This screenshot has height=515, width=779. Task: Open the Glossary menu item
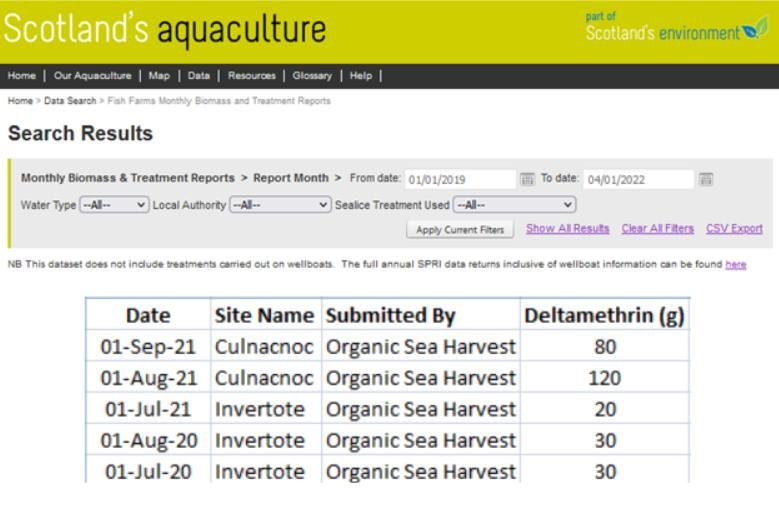tap(312, 76)
